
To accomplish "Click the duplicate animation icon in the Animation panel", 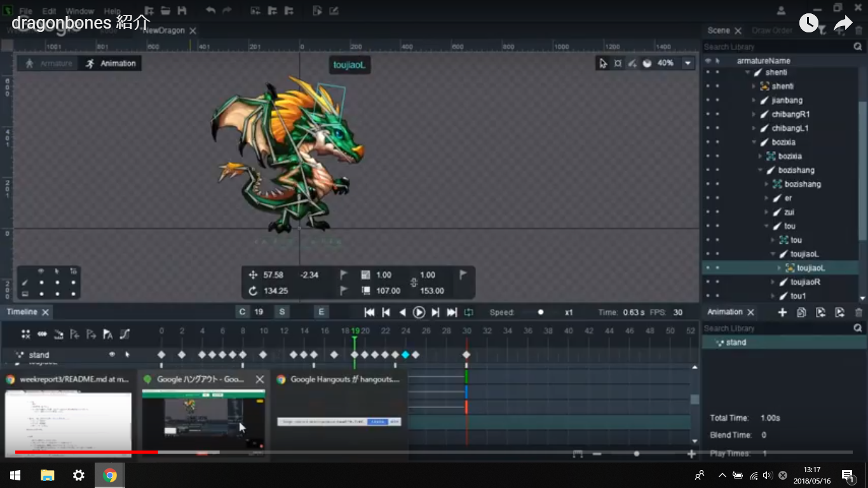I will [801, 312].
